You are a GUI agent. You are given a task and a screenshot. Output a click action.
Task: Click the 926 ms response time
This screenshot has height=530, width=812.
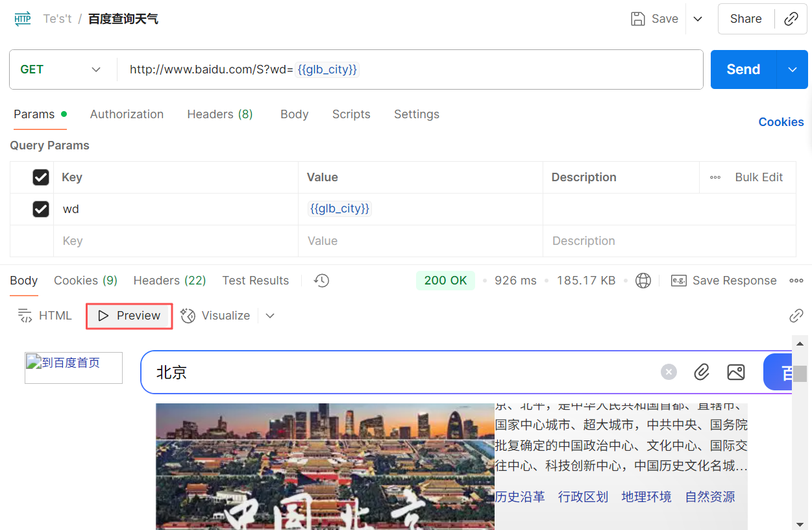click(515, 281)
